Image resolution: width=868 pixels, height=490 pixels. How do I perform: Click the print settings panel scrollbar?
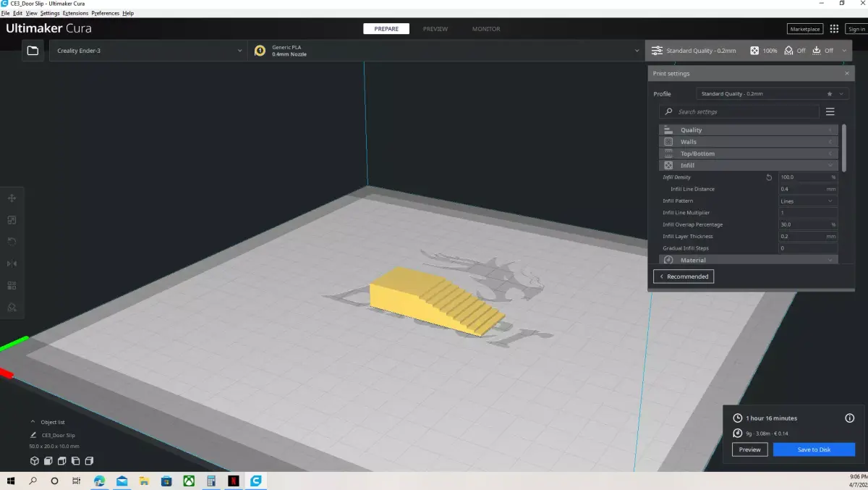pyautogui.click(x=843, y=148)
